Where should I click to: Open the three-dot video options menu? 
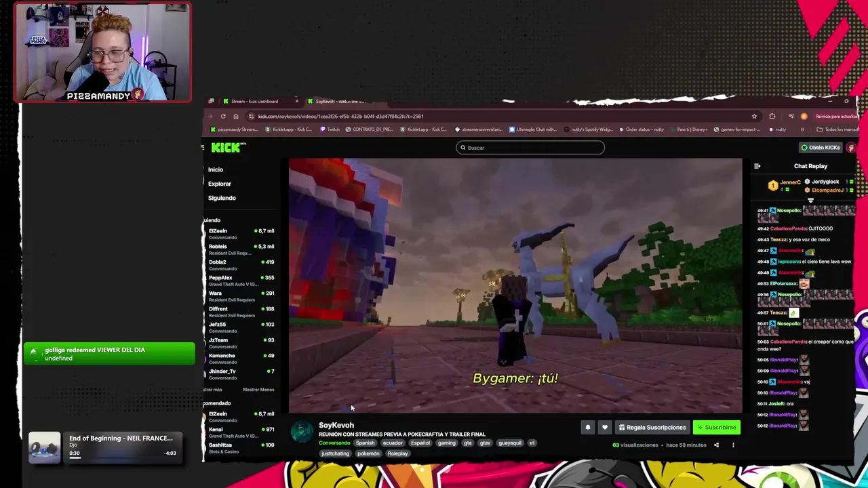tap(733, 445)
